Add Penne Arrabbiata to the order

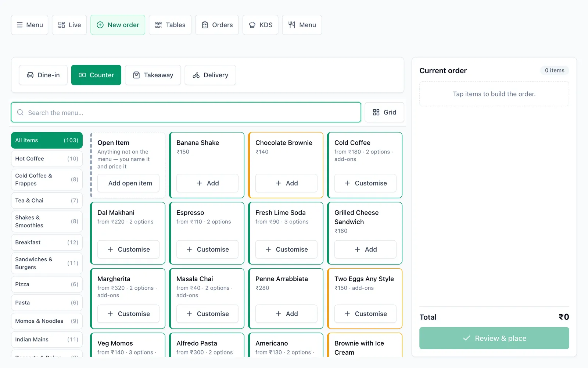click(286, 314)
